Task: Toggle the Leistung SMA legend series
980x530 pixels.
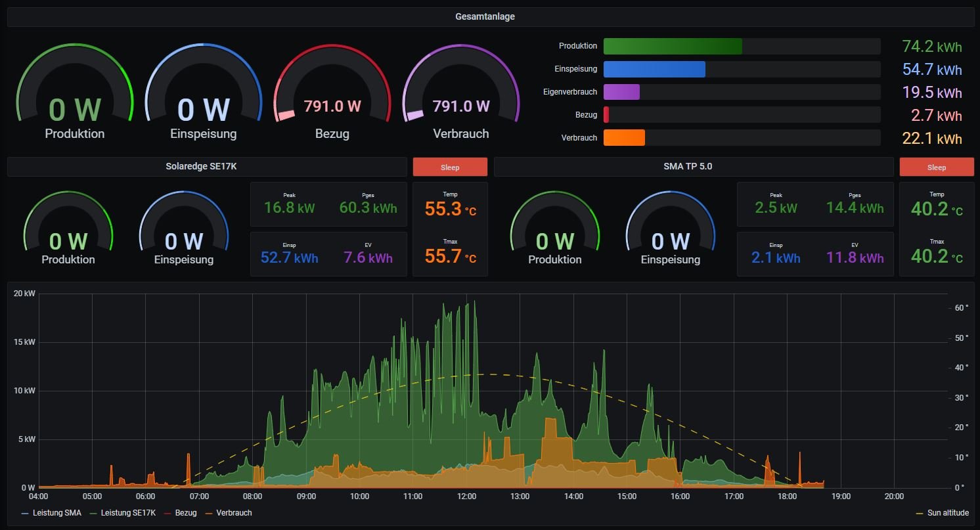Action: [x=56, y=513]
